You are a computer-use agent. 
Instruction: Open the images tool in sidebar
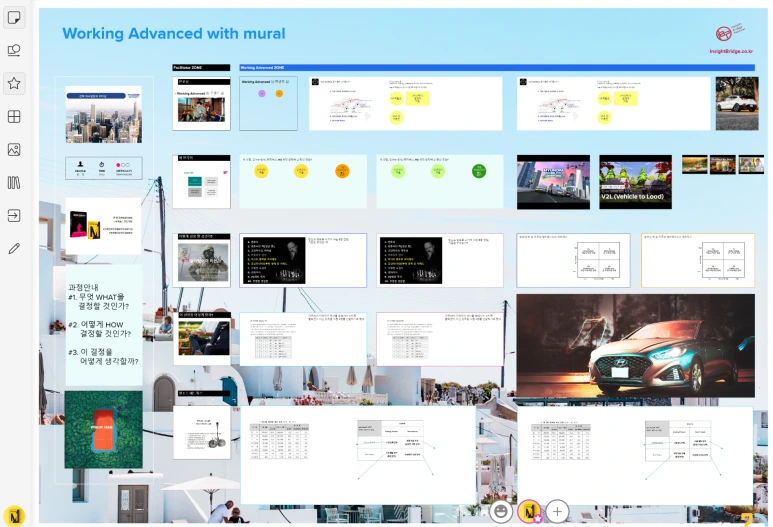pos(14,150)
